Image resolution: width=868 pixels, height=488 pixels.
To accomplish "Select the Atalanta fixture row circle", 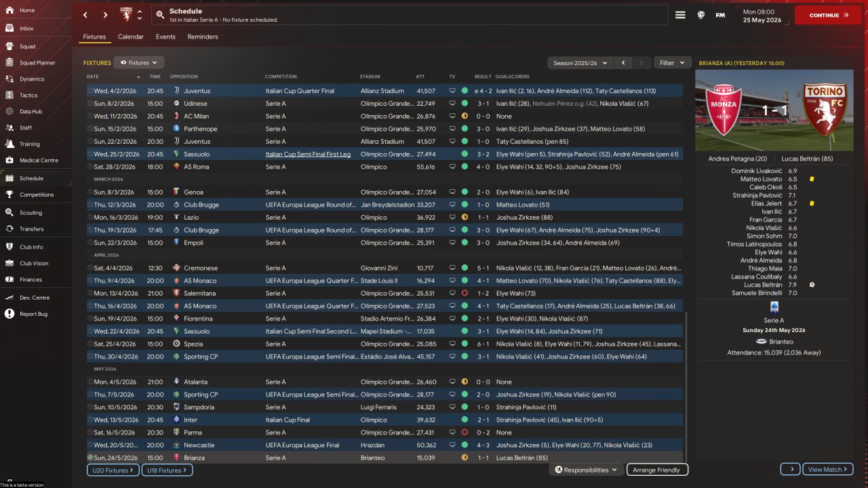I will click(90, 382).
